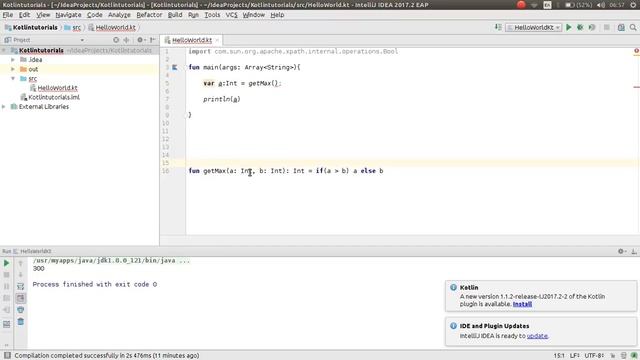Open the Navigate menu
This screenshot has width=640, height=360.
(68, 15)
